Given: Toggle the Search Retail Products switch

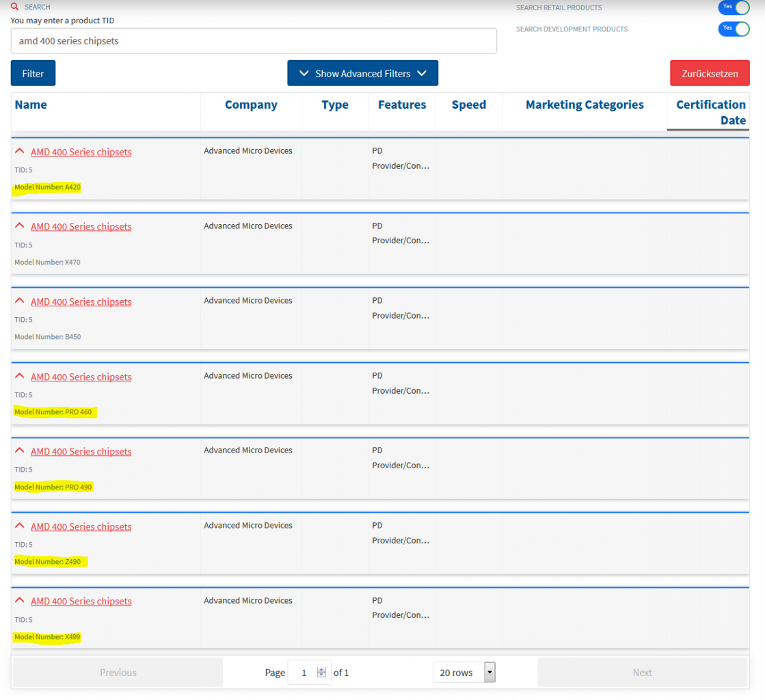Looking at the screenshot, I should (x=734, y=8).
